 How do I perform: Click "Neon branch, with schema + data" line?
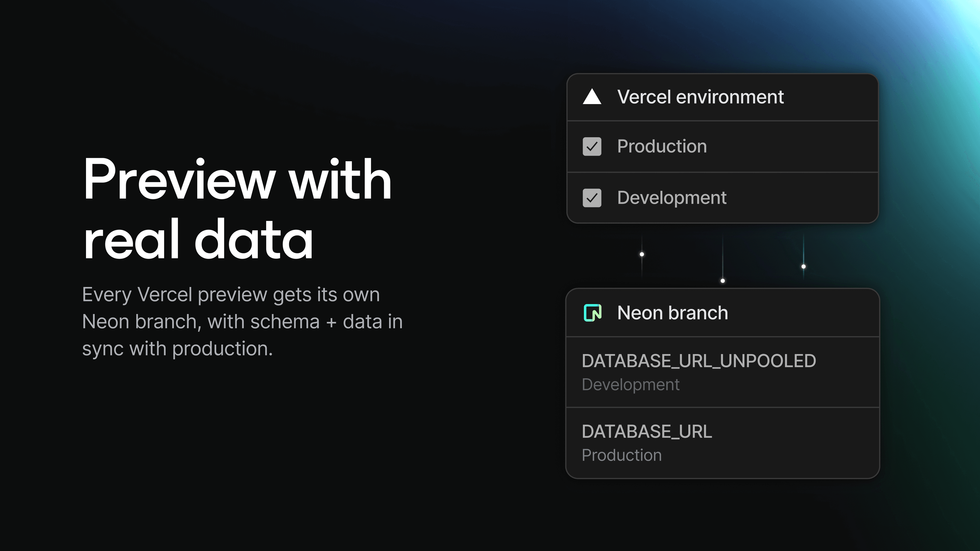(242, 322)
